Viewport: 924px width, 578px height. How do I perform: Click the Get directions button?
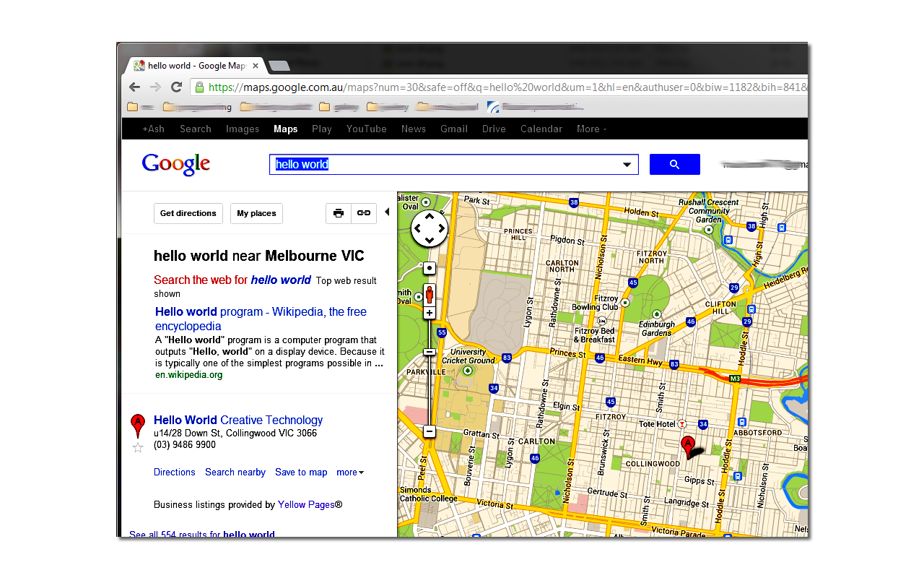point(188,213)
